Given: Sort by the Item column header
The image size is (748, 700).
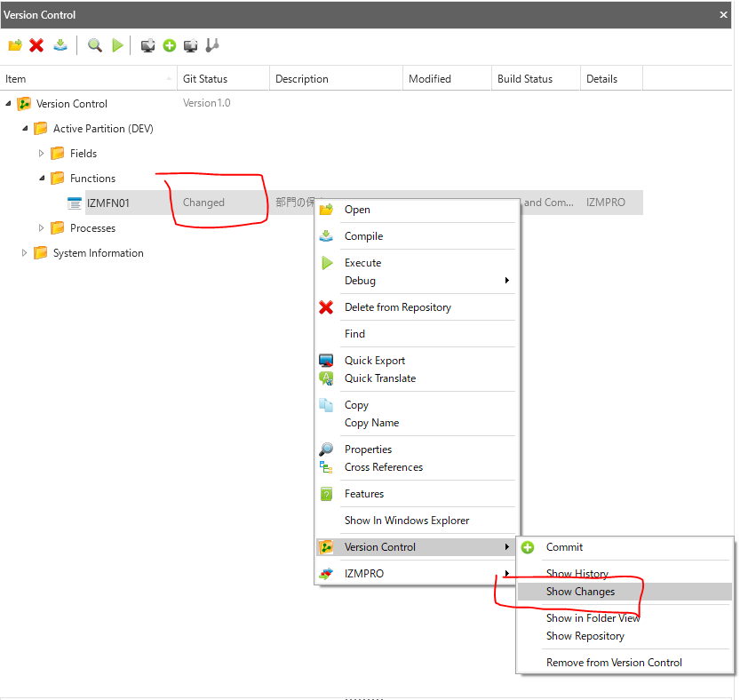Looking at the screenshot, I should [88, 79].
